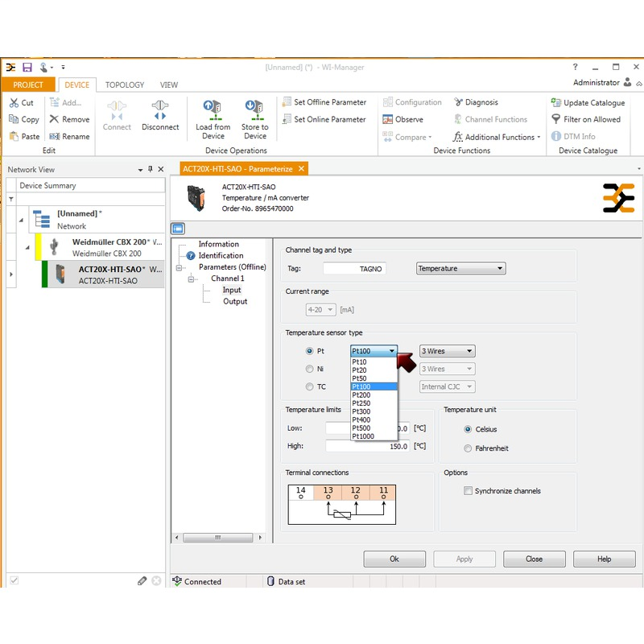The width and height of the screenshot is (644, 644).
Task: Open the Diagnosis function
Action: point(476,102)
